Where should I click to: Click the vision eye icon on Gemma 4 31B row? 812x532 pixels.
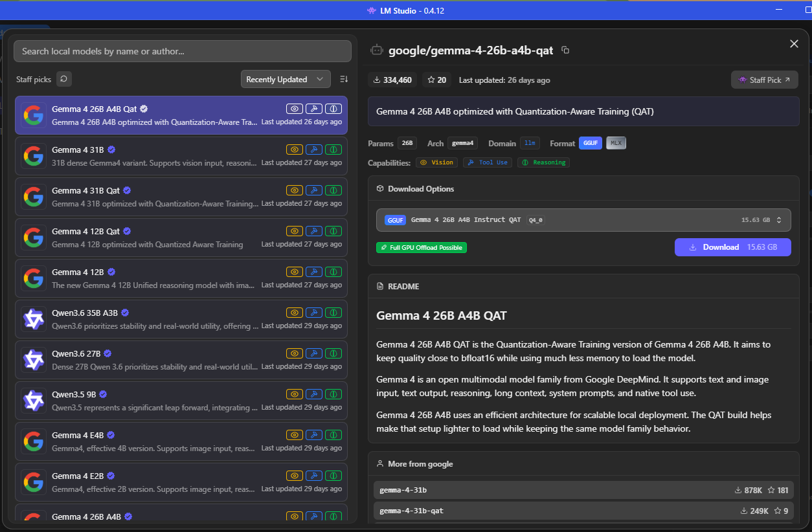click(x=295, y=150)
